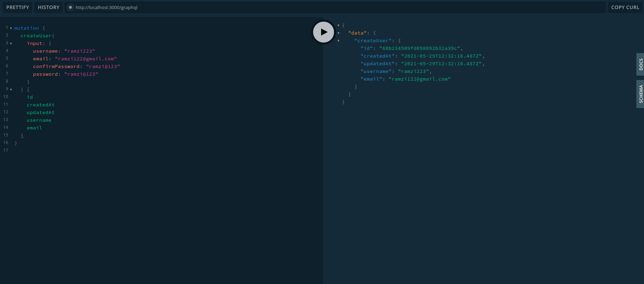The image size is (644, 284).
Task: Collapse the input object fold arrow
Action: coord(11,44)
